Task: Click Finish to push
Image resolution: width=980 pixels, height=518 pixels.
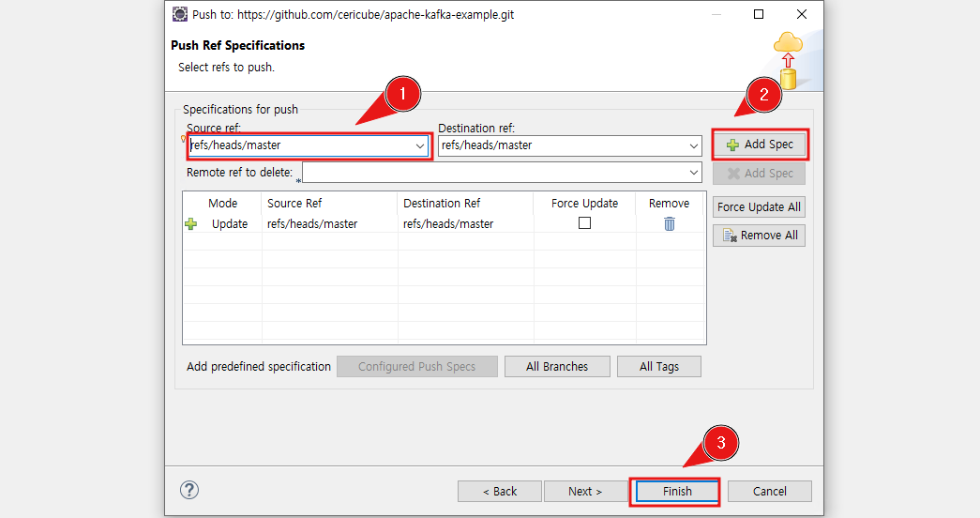Action: tap(677, 491)
